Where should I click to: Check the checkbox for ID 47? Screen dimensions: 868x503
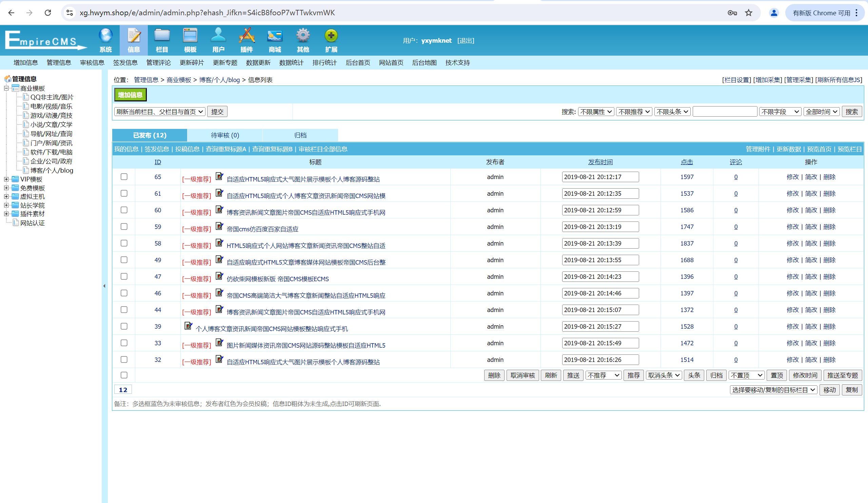click(124, 276)
